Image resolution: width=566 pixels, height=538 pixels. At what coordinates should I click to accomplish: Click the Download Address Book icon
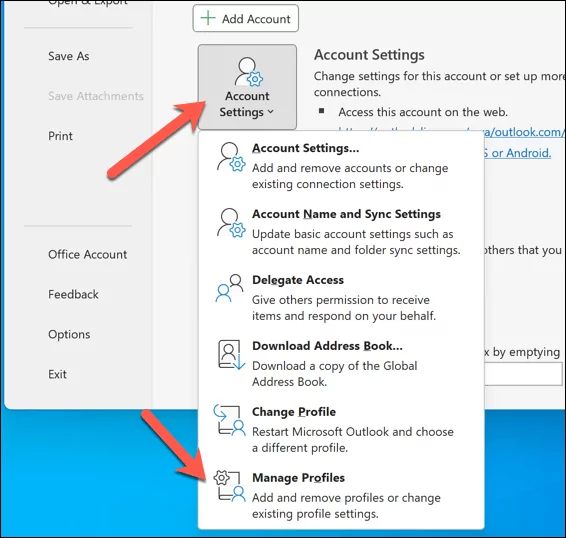click(231, 355)
